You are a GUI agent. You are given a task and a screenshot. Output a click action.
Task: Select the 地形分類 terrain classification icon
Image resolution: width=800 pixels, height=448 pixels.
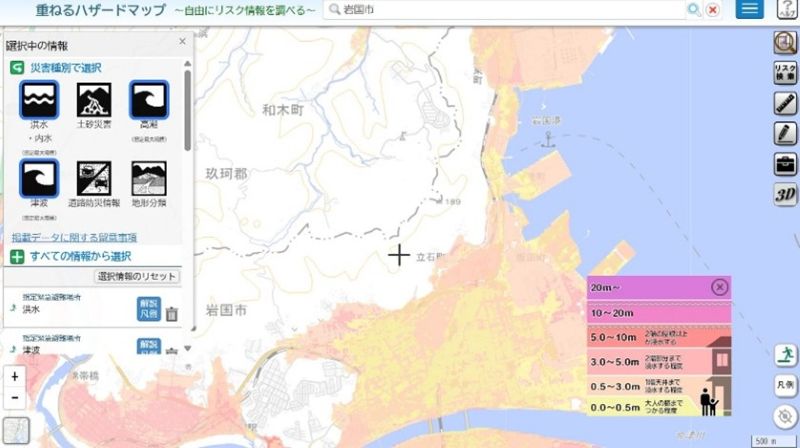pyautogui.click(x=149, y=178)
